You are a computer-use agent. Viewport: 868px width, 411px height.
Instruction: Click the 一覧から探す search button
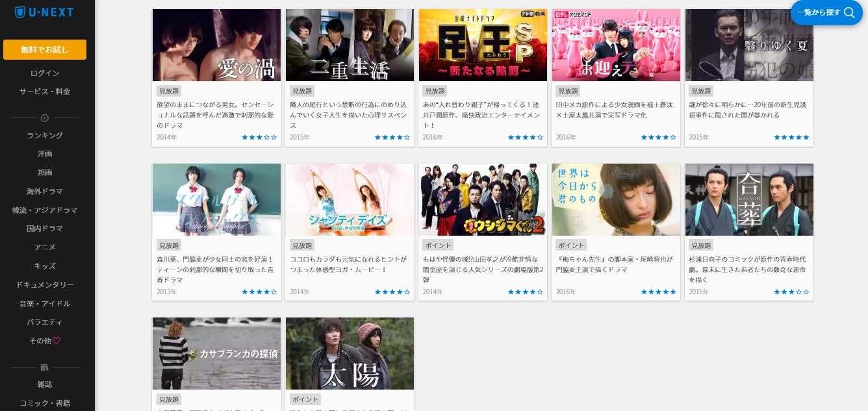point(826,12)
